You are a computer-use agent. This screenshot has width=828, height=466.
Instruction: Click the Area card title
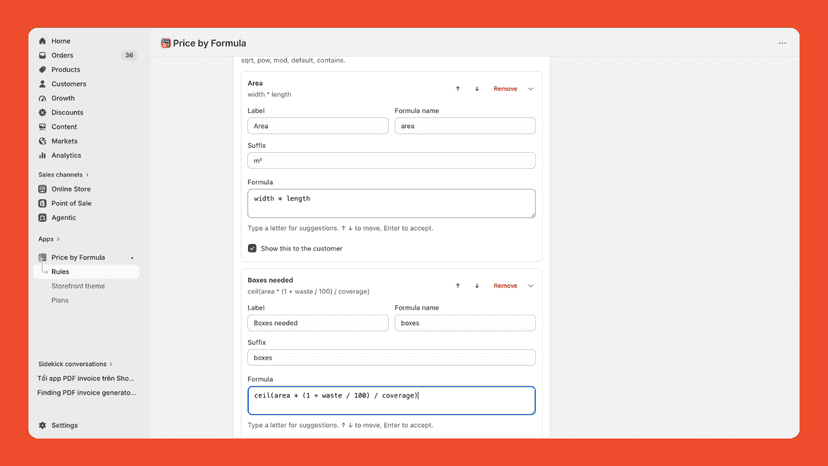pyautogui.click(x=255, y=83)
